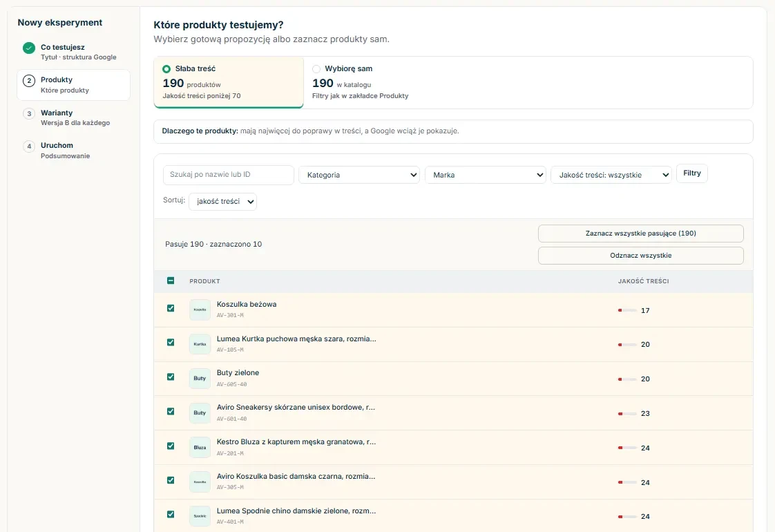Click Zaznacz wszystkie pasujące (190)

click(640, 234)
